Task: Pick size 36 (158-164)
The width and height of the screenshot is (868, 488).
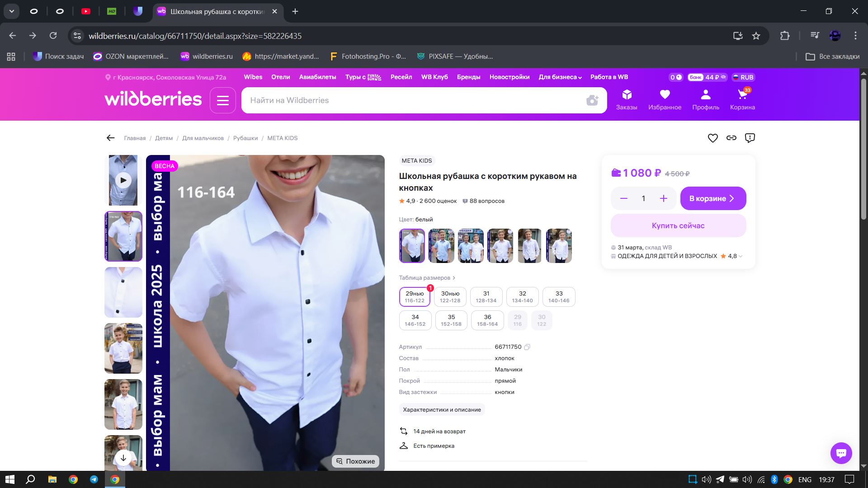Action: 487,320
